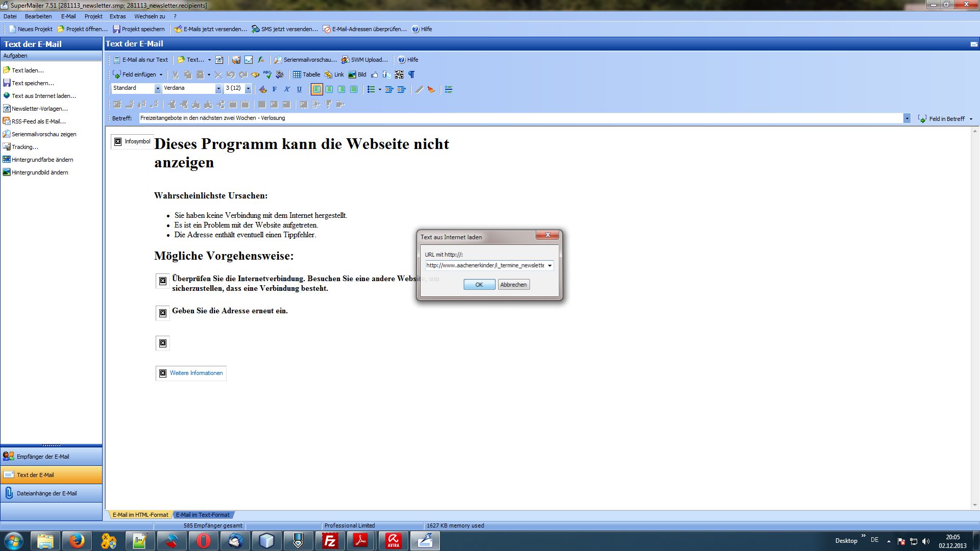The width and height of the screenshot is (980, 551).
Task: Open the 'Datei' menu
Action: click(10, 16)
